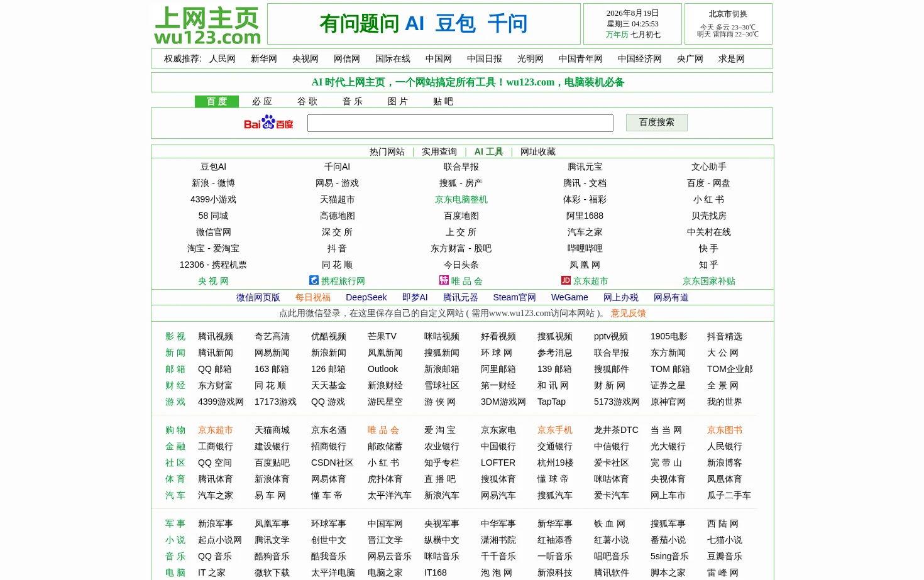Open the 虎扑体育 link
Image resolution: width=924 pixels, height=580 pixels.
[x=385, y=479]
